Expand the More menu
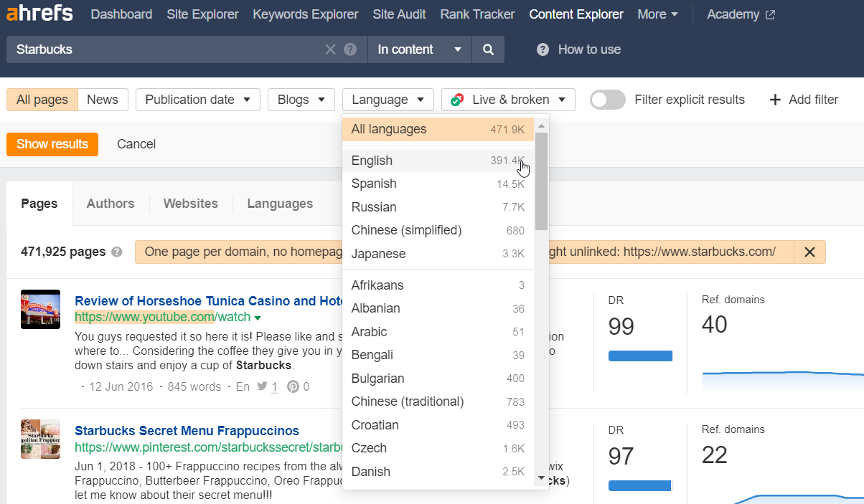Screen dimensions: 864x504 tap(657, 14)
